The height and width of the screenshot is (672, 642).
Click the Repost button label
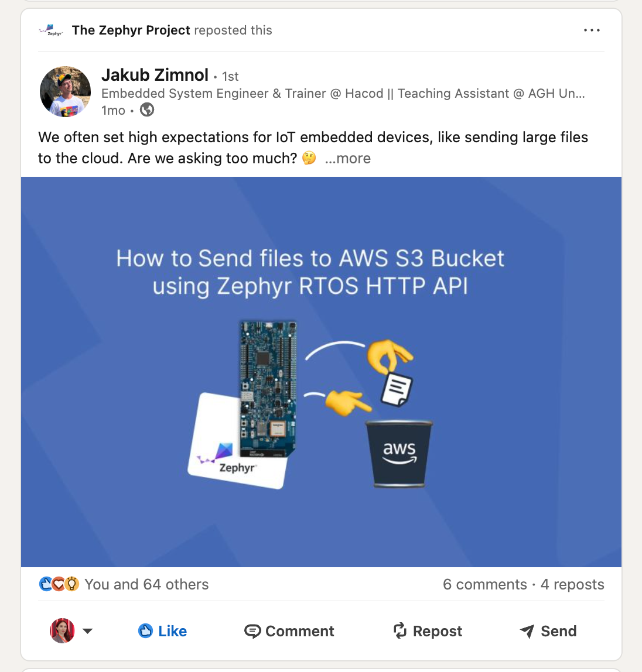(438, 631)
